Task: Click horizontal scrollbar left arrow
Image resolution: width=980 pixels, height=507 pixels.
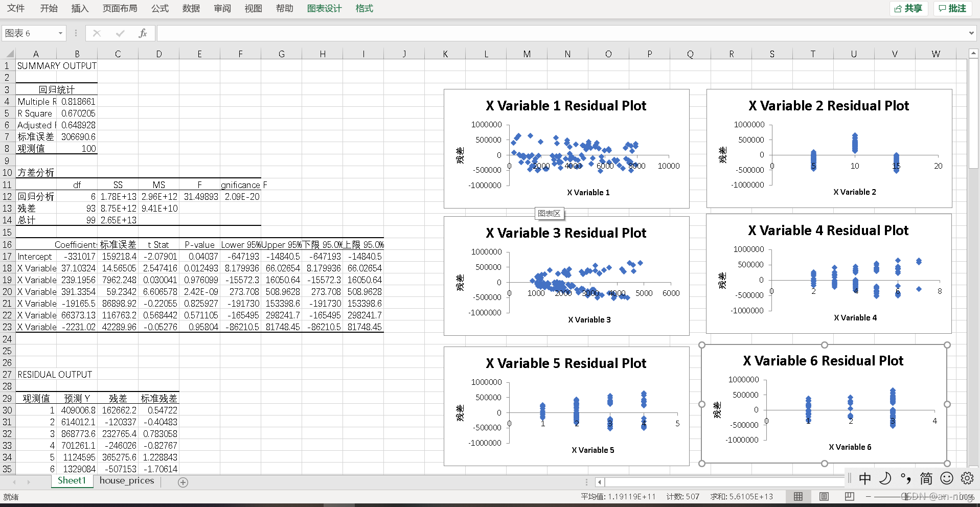Action: (x=600, y=482)
